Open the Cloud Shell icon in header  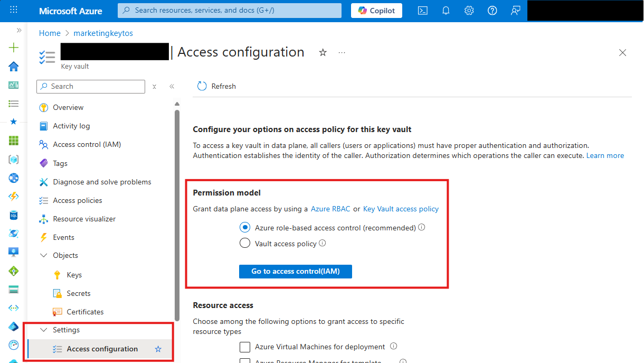pyautogui.click(x=422, y=11)
